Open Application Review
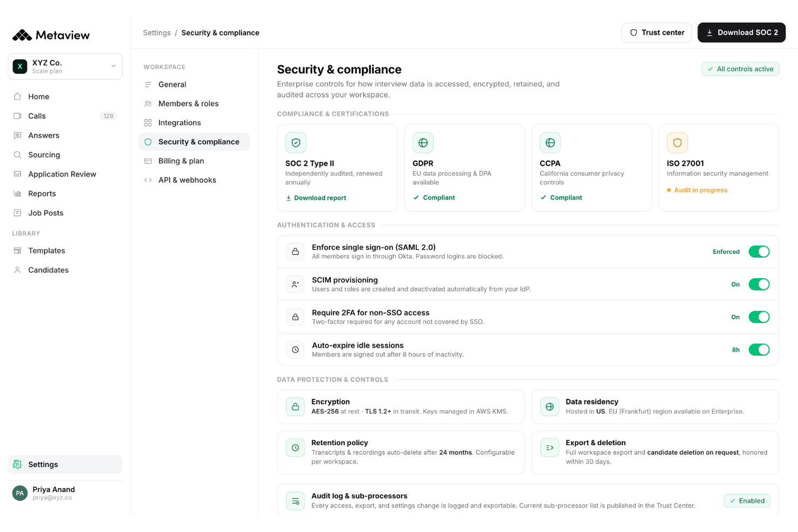 [65, 174]
